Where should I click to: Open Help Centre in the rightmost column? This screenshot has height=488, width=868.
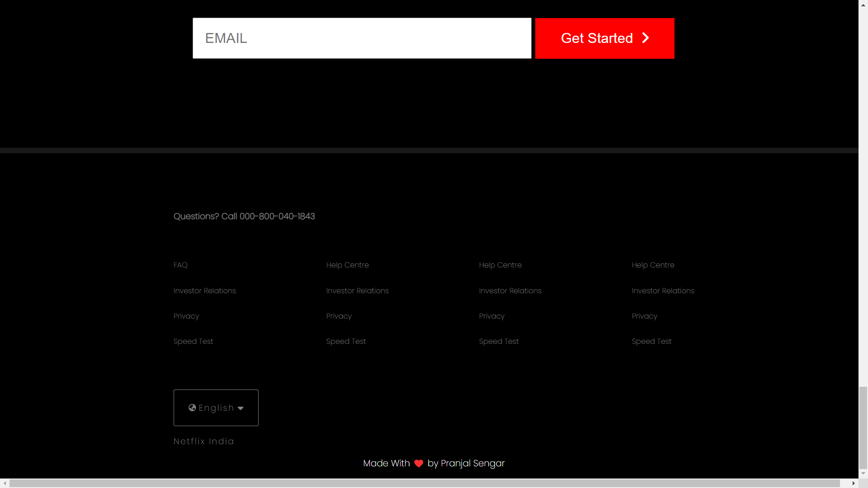point(653,265)
